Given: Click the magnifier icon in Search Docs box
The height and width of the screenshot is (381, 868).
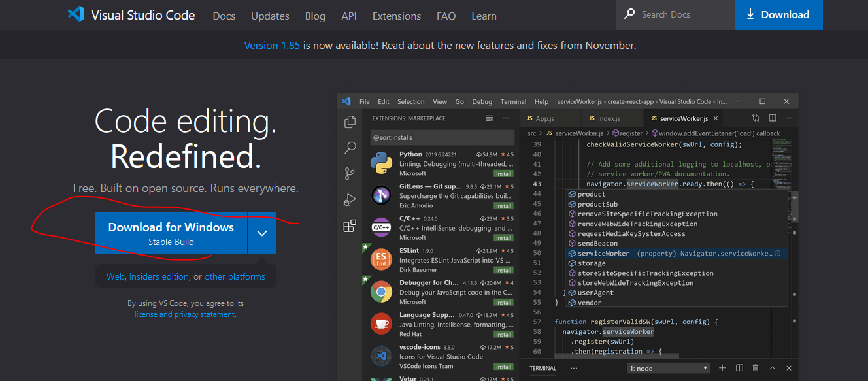Looking at the screenshot, I should point(629,14).
